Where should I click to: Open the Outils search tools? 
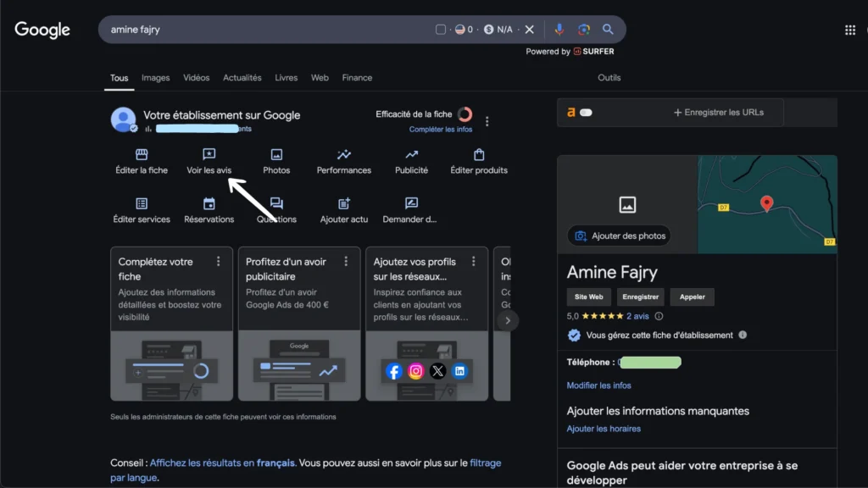tap(609, 77)
